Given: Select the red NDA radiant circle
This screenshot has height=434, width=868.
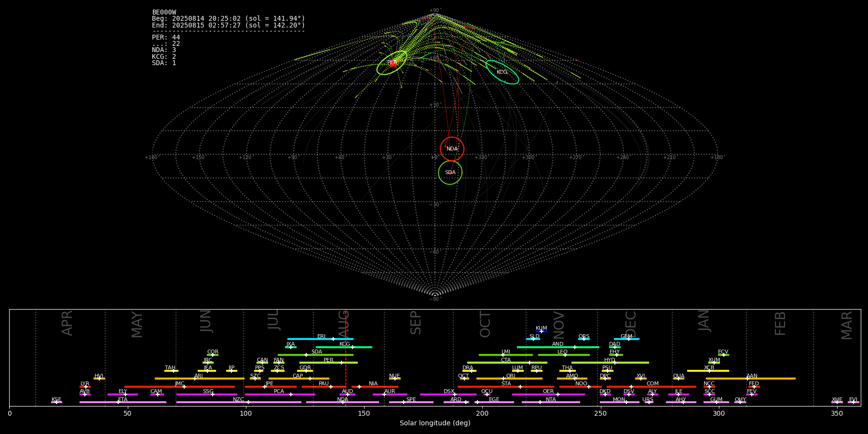Looking at the screenshot, I should (452, 149).
